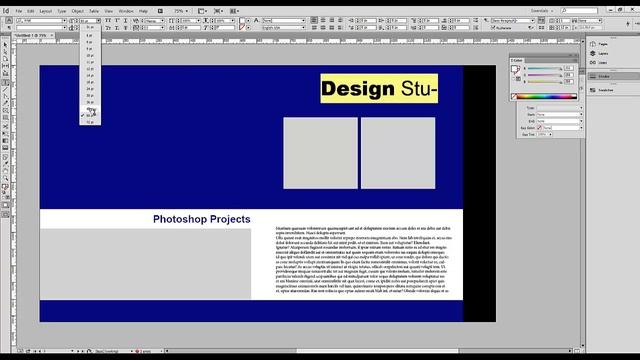Image resolution: width=640 pixels, height=360 pixels.
Task: Open the Swatches panel
Action: point(602,90)
